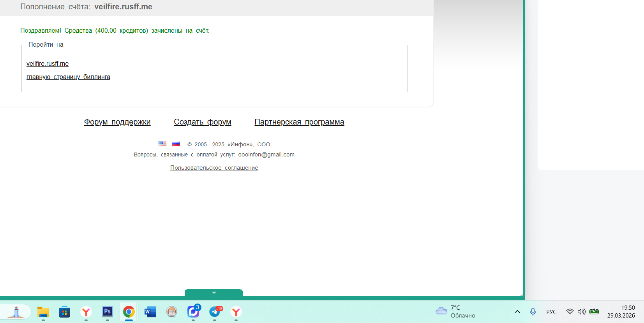Open Партнерская программа link

pos(299,122)
